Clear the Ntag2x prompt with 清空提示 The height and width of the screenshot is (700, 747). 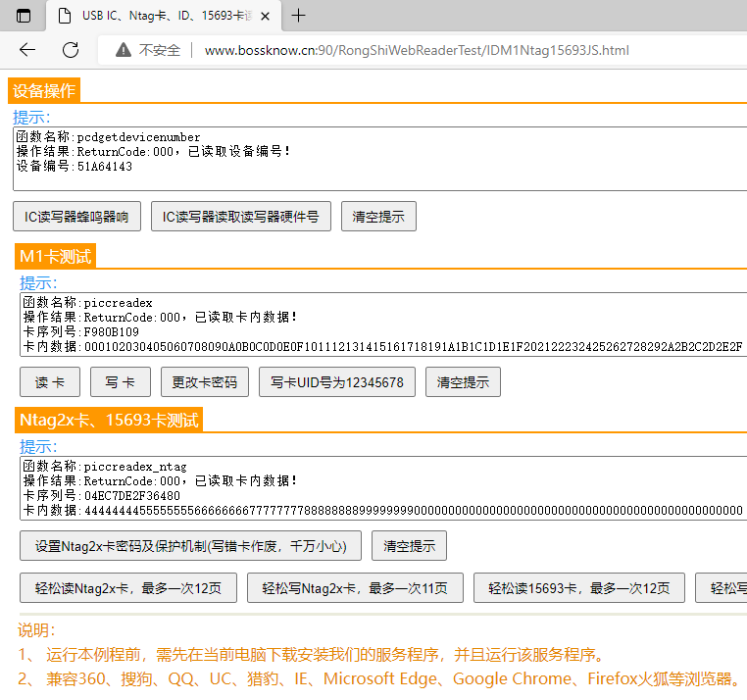tap(409, 546)
